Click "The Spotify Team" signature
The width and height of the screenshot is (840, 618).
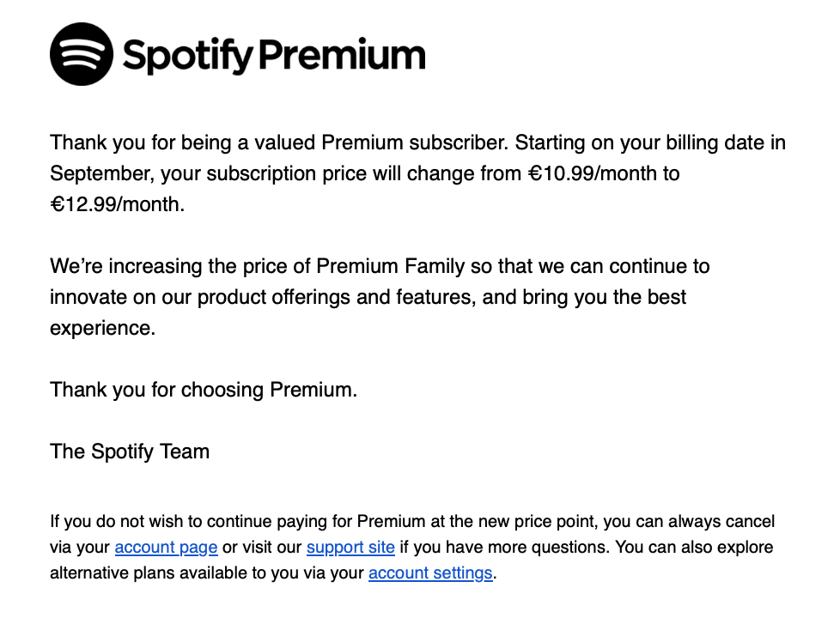pyautogui.click(x=130, y=451)
